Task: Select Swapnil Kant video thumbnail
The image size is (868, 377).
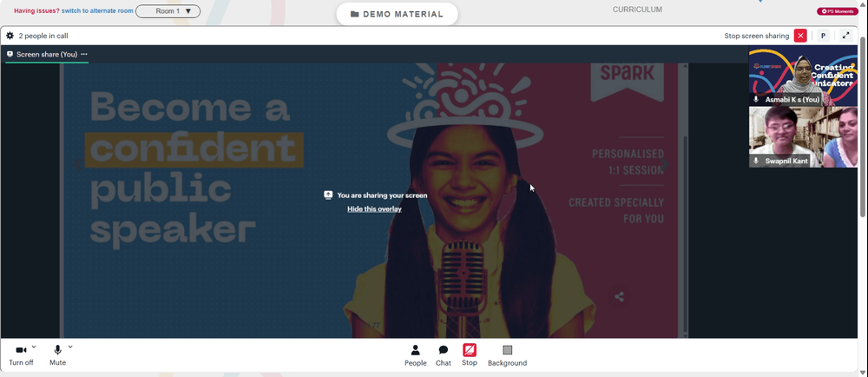Action: (803, 137)
